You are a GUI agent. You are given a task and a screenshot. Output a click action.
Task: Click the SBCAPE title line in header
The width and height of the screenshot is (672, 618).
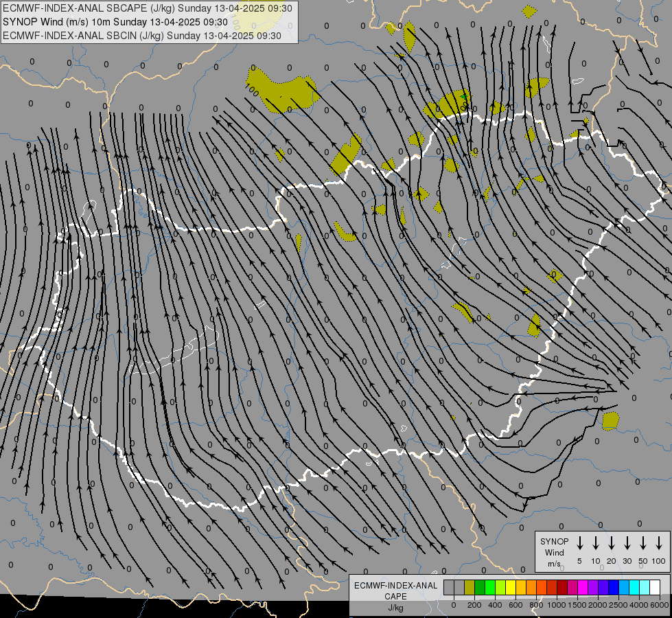(148, 8)
